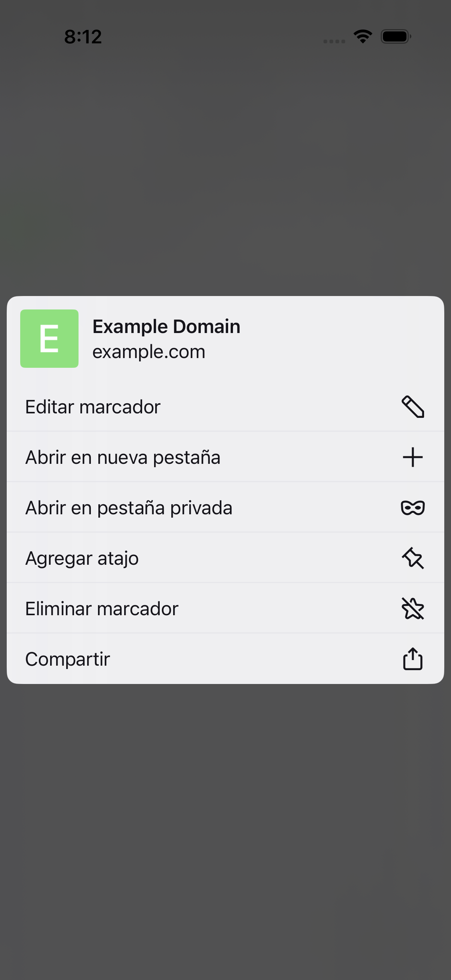Choose Abrir en pestaña privada

pyautogui.click(x=225, y=508)
